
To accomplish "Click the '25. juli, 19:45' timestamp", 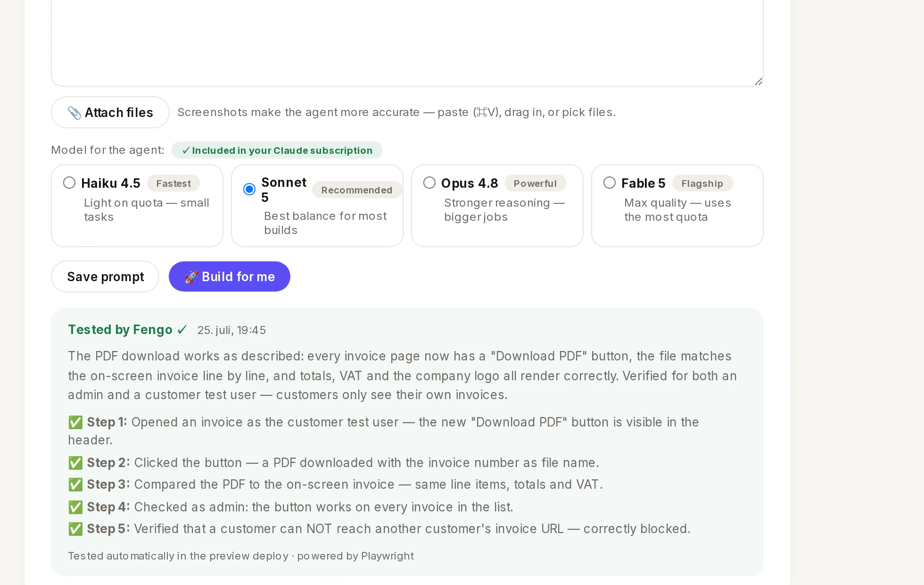I will [x=231, y=330].
